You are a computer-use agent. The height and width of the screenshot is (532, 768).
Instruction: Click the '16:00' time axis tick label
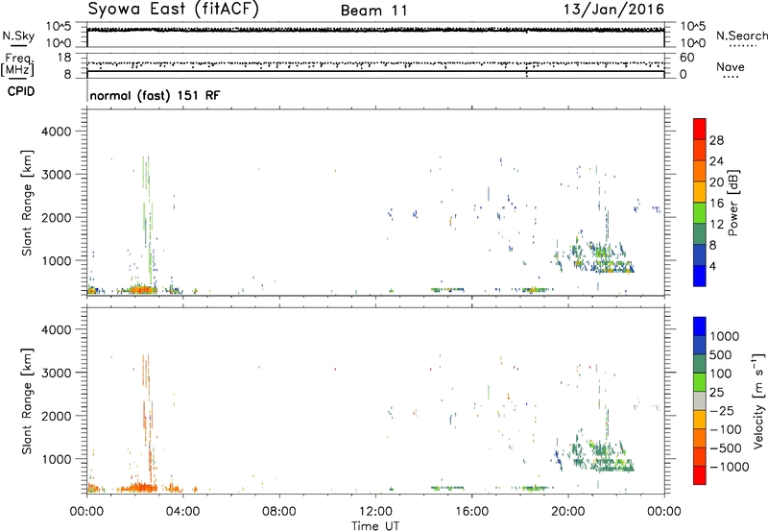(471, 512)
